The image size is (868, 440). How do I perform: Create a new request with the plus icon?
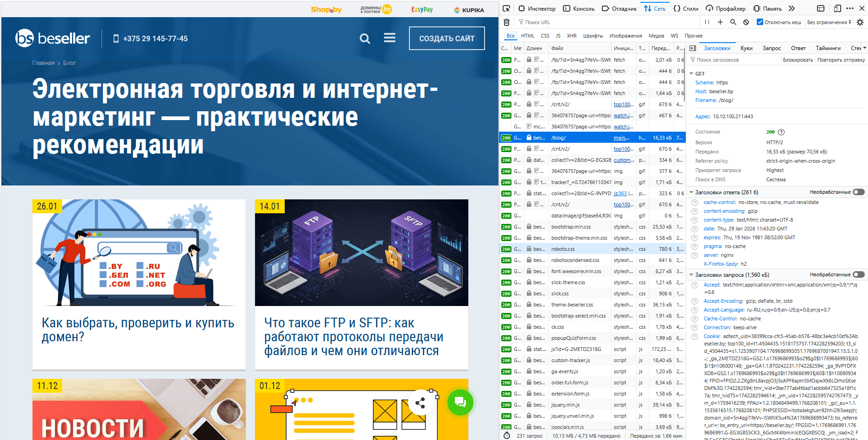pyautogui.click(x=720, y=22)
